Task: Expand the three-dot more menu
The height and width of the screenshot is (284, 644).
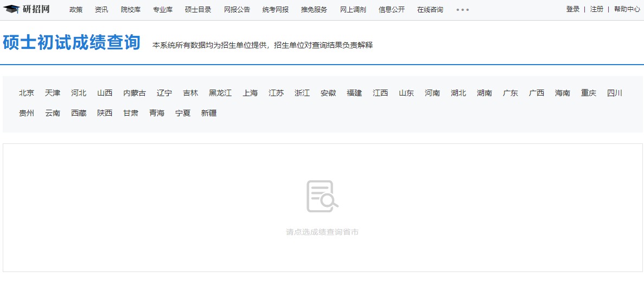Action: [462, 10]
